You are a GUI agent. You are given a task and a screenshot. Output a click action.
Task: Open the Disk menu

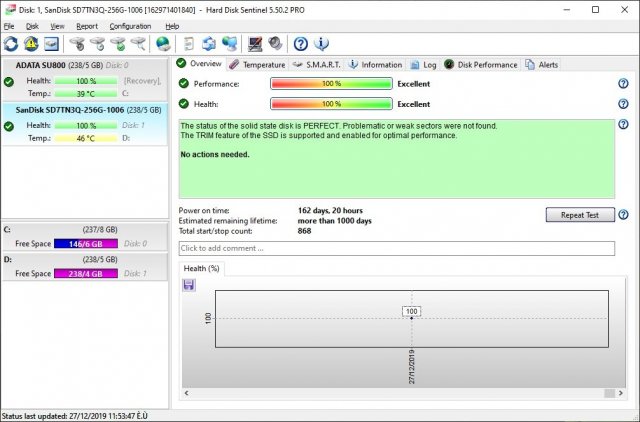tap(32, 25)
